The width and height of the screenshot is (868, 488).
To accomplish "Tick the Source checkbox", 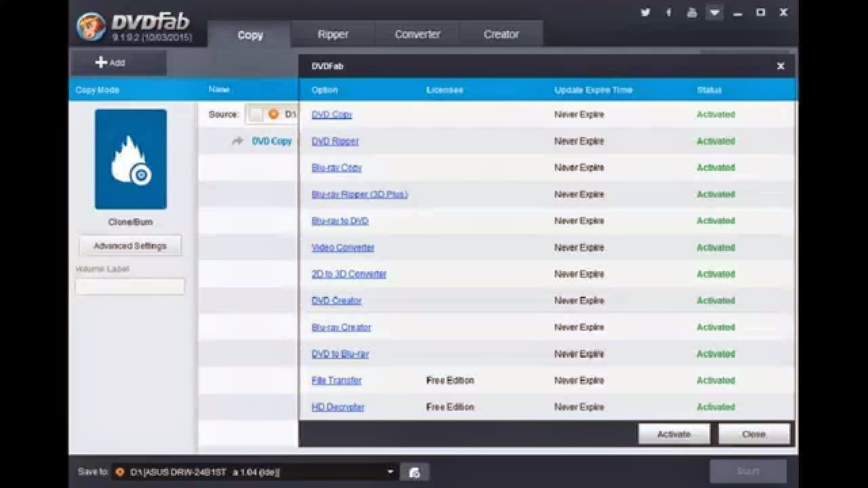I will (x=256, y=115).
